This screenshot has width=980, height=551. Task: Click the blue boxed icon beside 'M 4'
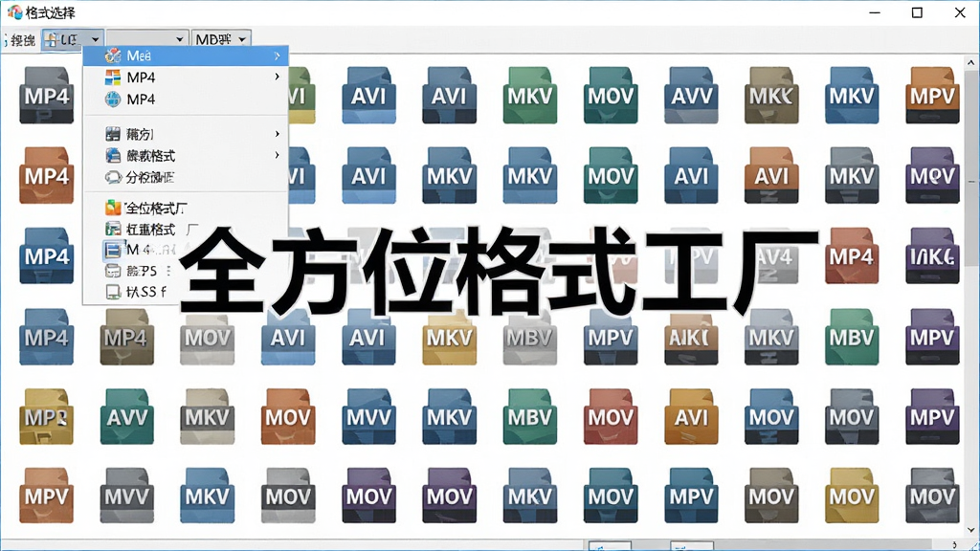113,250
